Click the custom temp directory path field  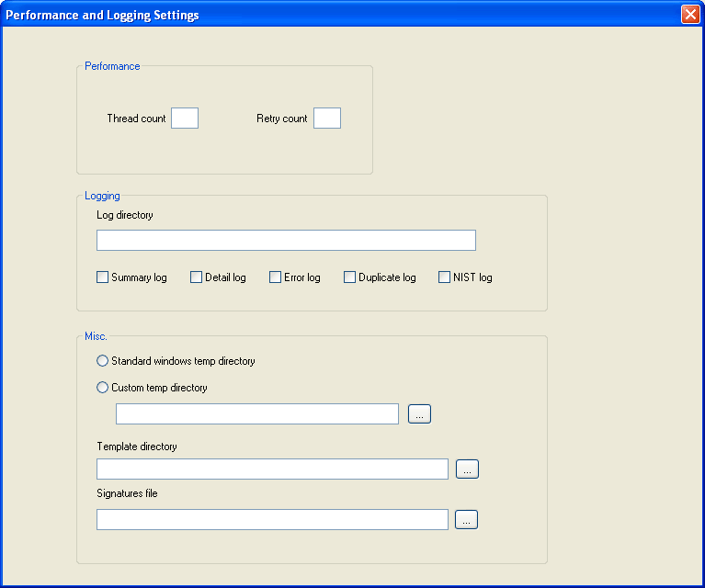(257, 413)
